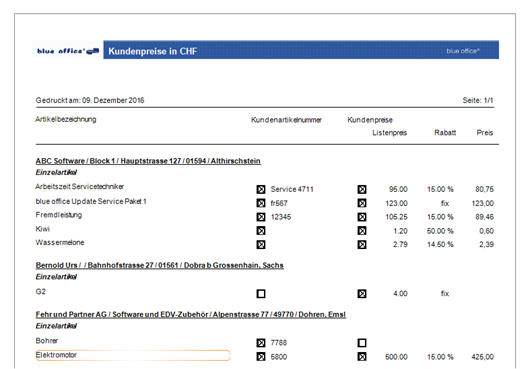The image size is (530, 369).
Task: Toggle Kundenartikelnummer checkbox for Arbeitszeit Servicetechniker
Action: (261, 189)
